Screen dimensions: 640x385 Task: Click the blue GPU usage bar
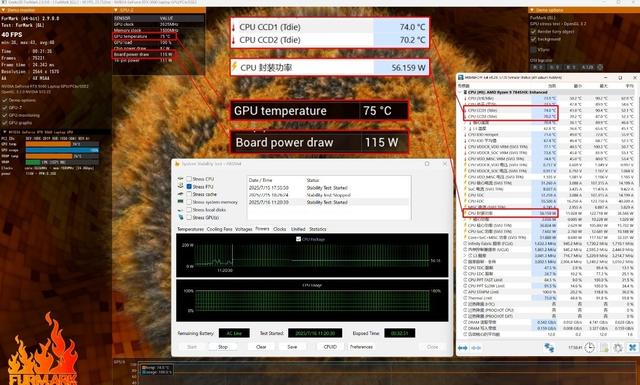tap(62, 150)
